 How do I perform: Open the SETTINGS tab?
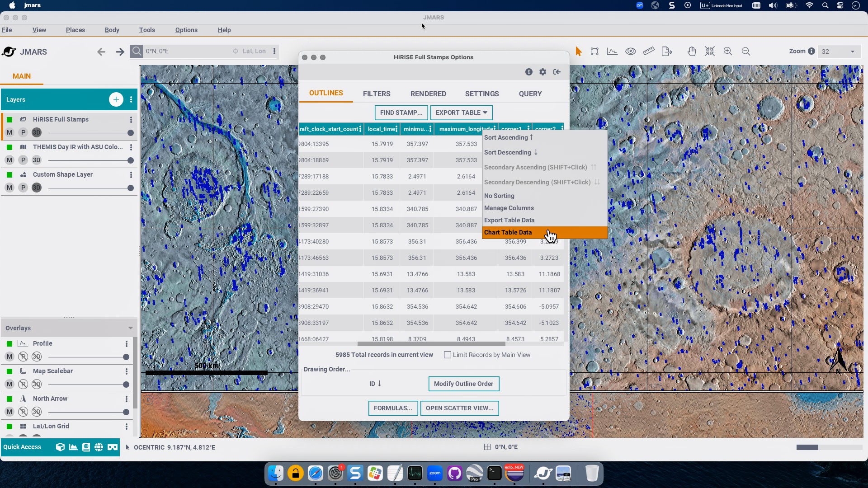coord(482,94)
